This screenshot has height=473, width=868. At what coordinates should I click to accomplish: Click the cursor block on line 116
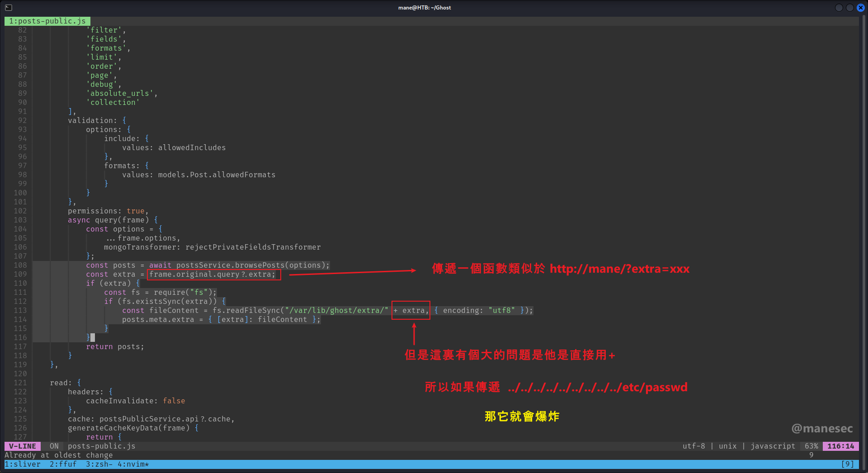pos(93,337)
